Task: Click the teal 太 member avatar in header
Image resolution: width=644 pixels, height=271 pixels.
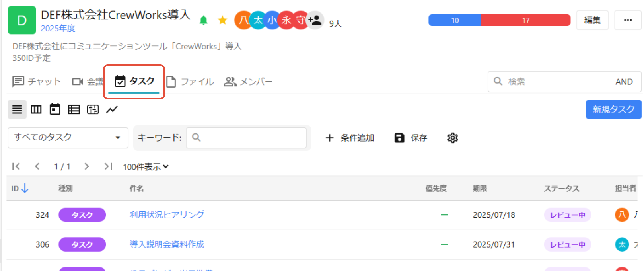Action: click(258, 20)
